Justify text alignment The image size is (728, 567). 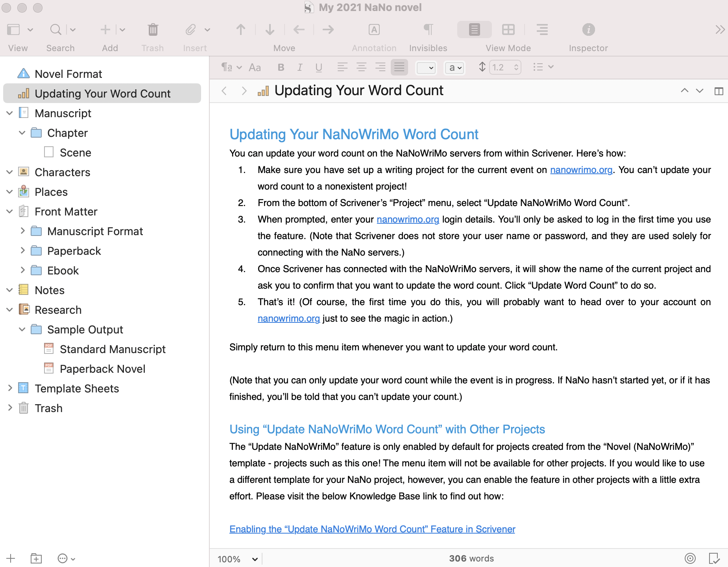pos(399,67)
